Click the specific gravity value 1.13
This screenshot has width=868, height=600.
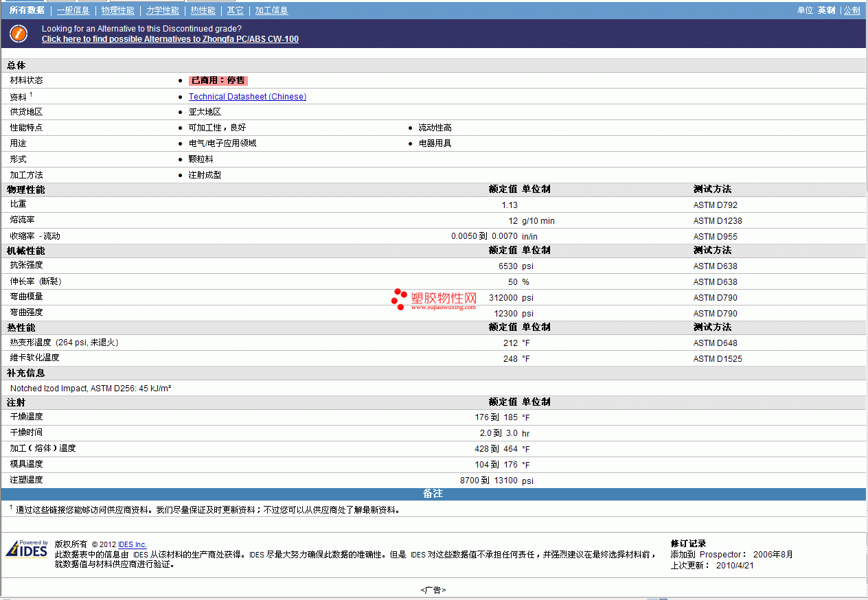[x=510, y=205]
